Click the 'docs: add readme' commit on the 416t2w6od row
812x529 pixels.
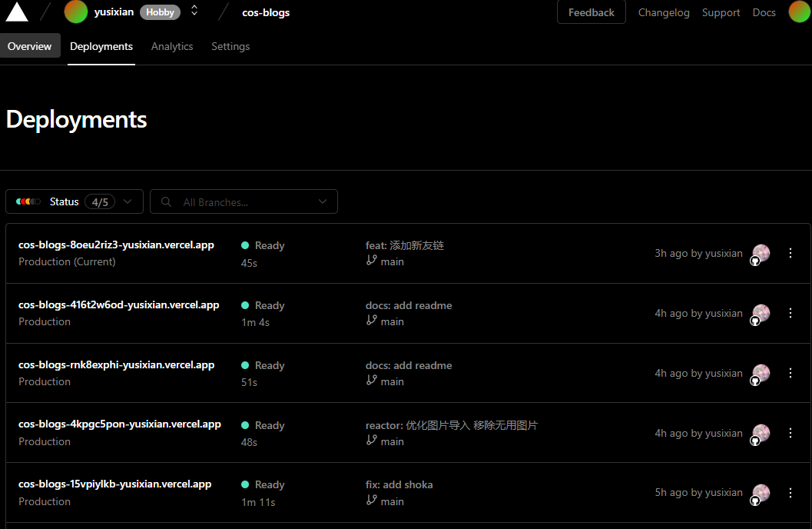click(409, 305)
